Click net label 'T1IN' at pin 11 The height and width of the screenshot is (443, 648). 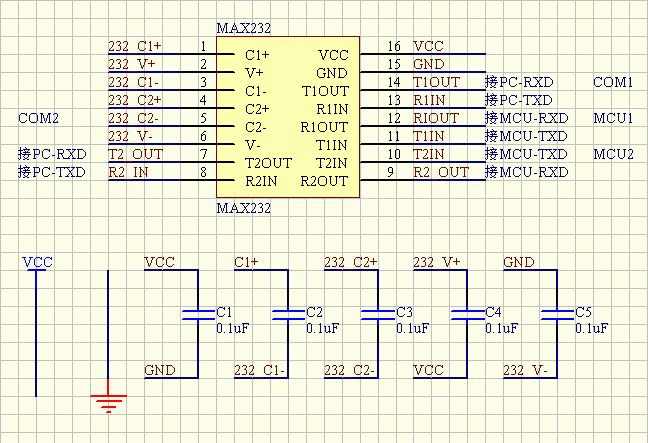[x=429, y=136]
